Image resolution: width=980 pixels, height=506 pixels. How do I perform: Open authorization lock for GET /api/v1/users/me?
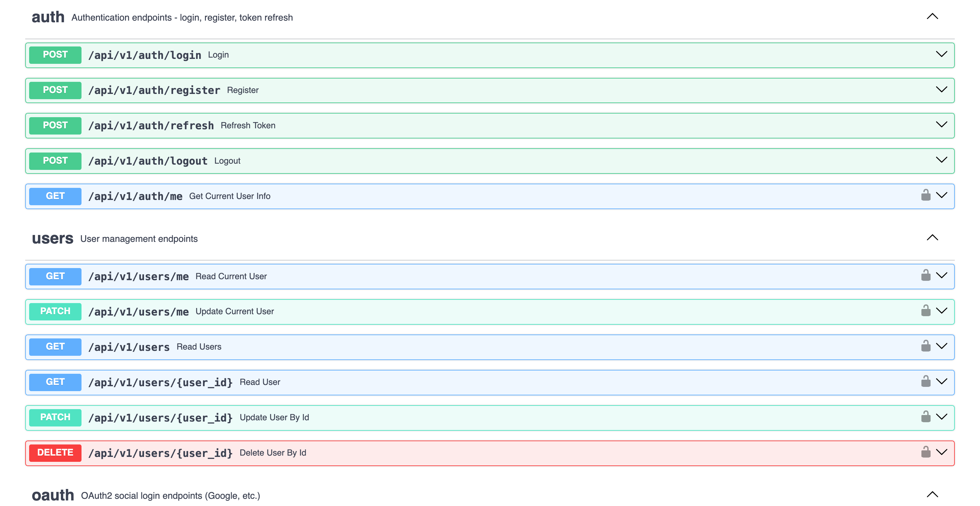(x=926, y=276)
